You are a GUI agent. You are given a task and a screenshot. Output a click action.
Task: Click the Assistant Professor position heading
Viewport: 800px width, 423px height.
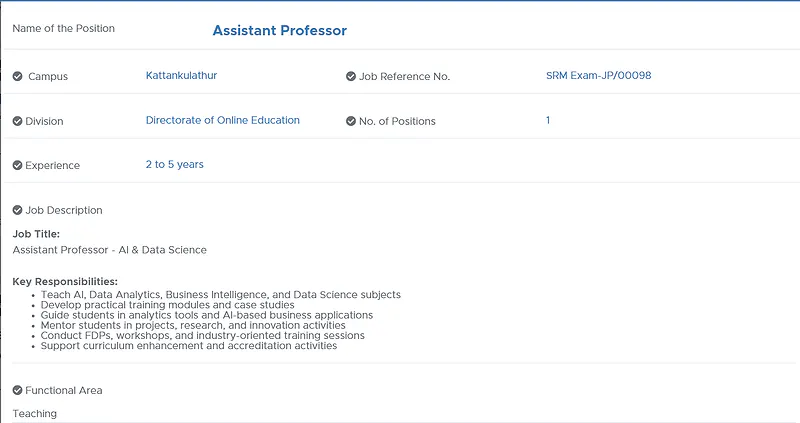click(x=280, y=31)
